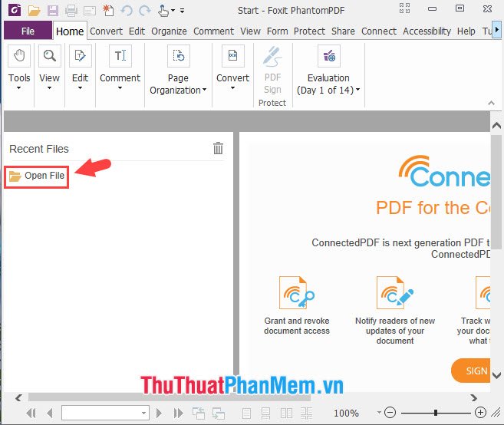Switch to the Convert ribbon tab

(106, 31)
